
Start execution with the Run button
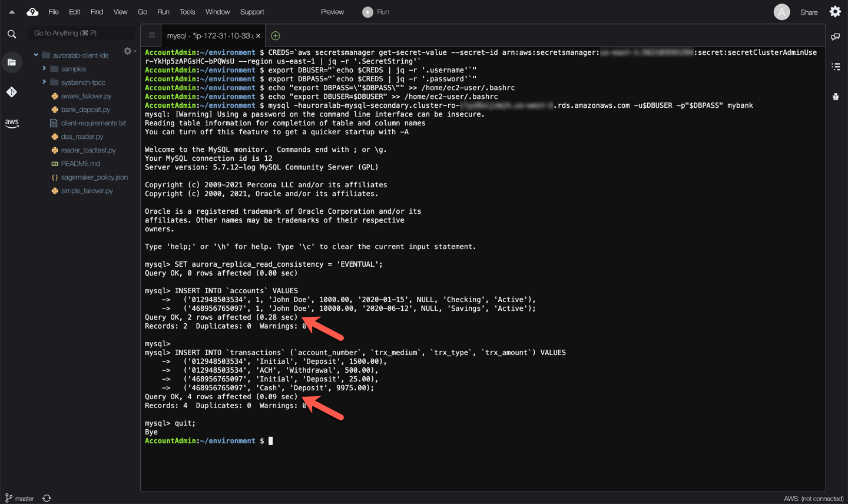coord(375,11)
